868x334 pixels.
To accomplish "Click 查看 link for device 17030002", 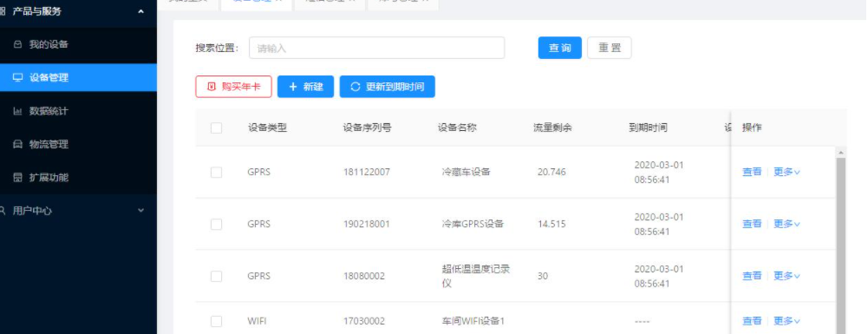I will click(x=752, y=321).
